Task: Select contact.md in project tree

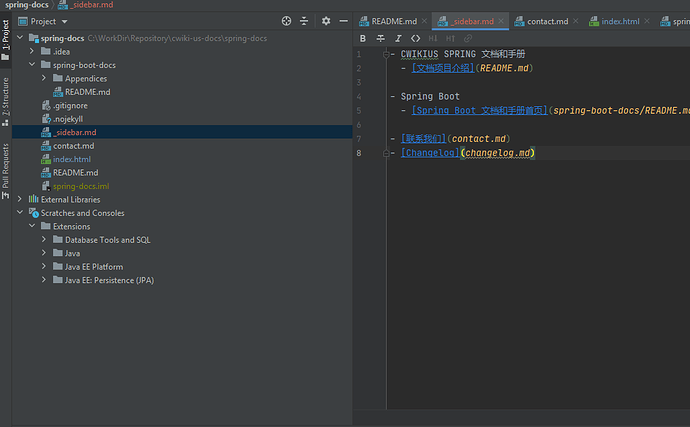Action: (x=73, y=146)
